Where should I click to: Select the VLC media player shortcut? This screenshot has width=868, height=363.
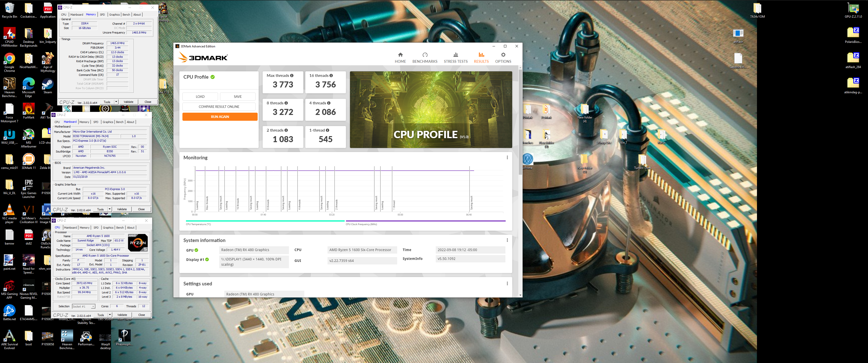pos(9,214)
